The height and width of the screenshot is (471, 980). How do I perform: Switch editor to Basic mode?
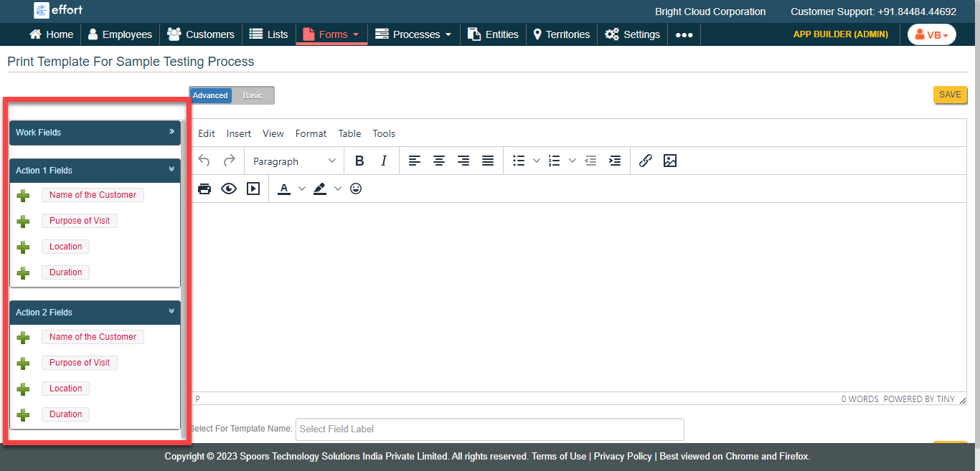(x=253, y=95)
